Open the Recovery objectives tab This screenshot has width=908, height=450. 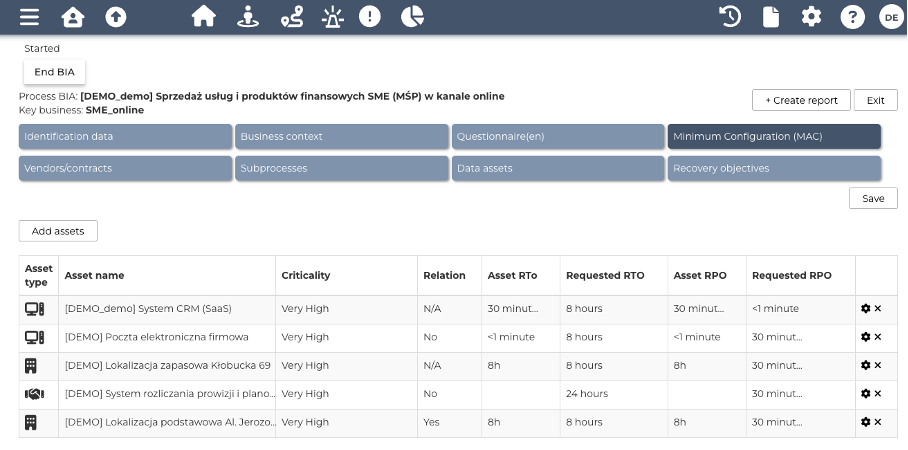click(774, 168)
